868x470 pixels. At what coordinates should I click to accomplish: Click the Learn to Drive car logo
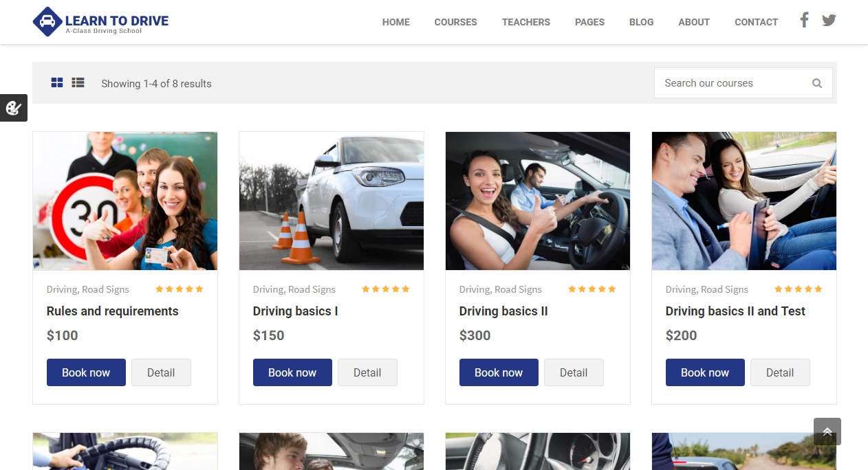[x=47, y=22]
